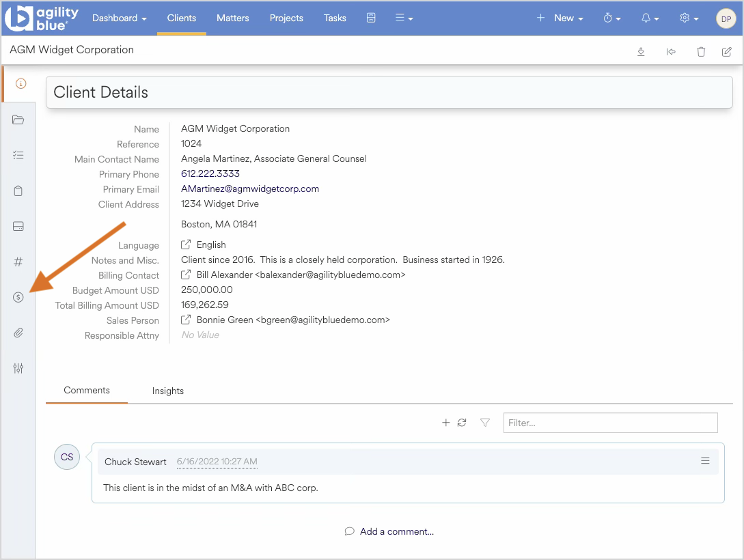
Task: Edit the client with pencil icon
Action: click(x=726, y=52)
